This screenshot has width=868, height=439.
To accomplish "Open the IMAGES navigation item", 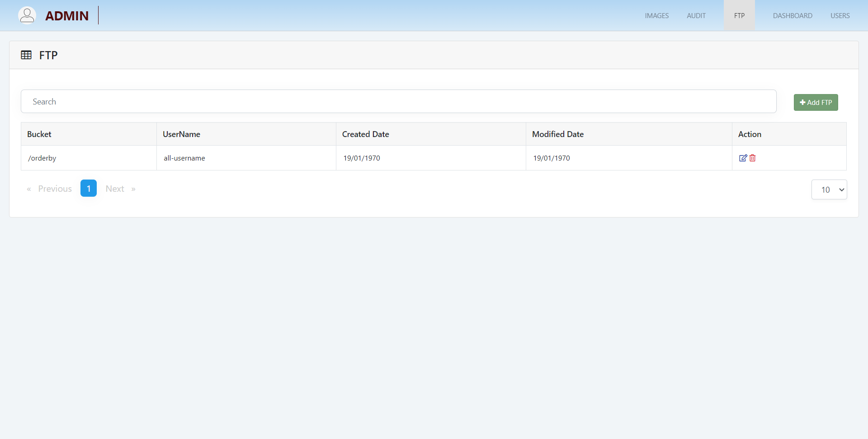I will 656,16.
